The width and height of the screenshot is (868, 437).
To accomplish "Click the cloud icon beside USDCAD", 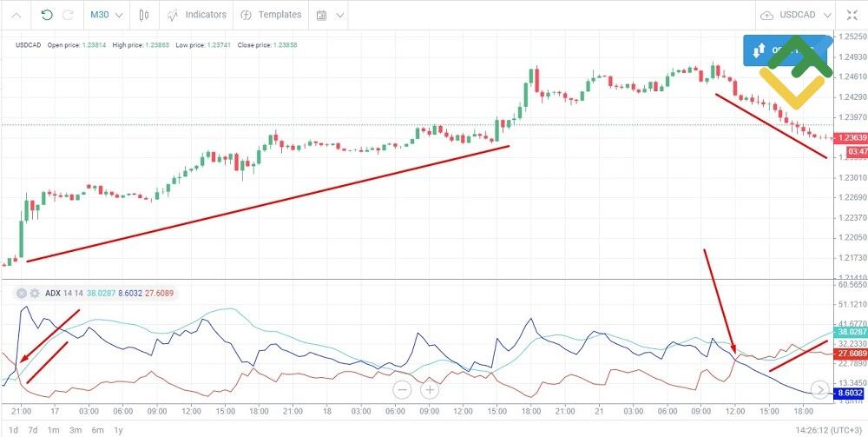I will click(x=767, y=16).
